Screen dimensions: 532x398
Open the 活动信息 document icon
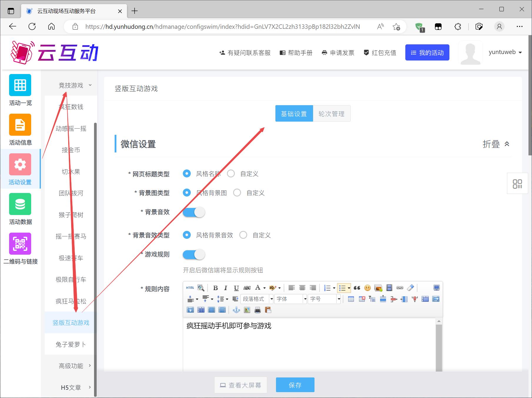click(20, 125)
